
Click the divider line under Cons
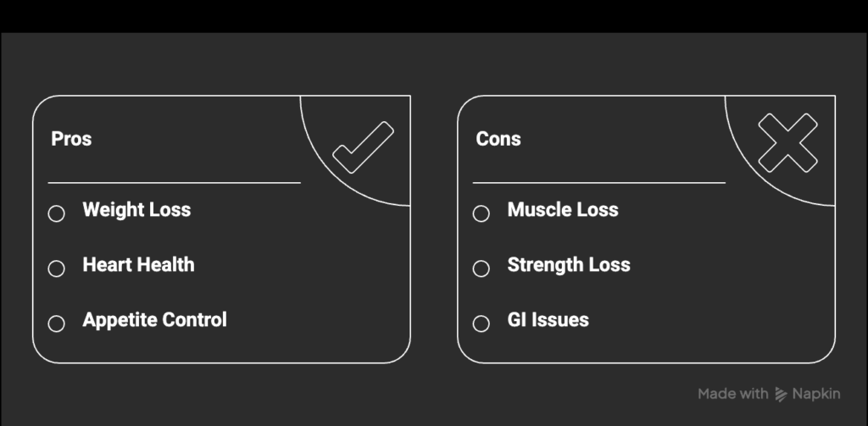[598, 182]
